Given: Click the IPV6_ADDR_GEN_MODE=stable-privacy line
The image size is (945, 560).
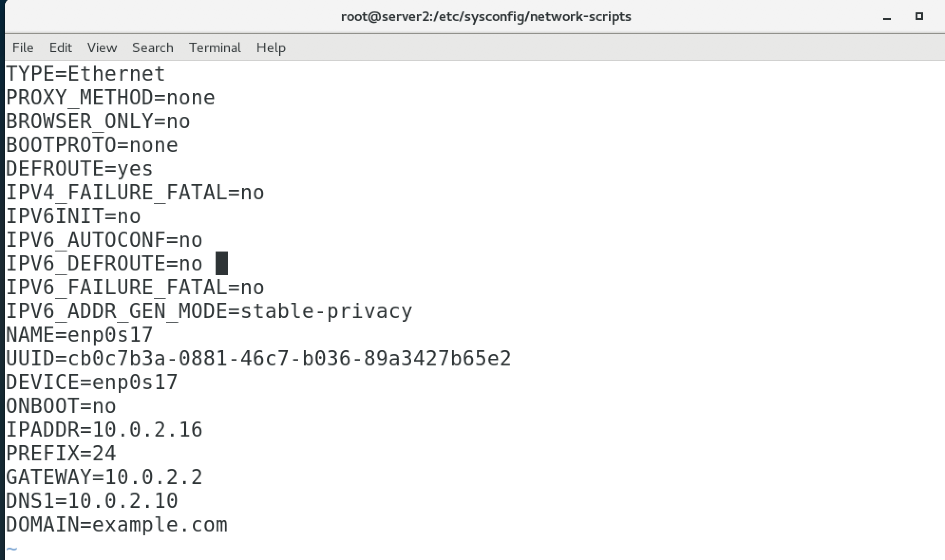Looking at the screenshot, I should coord(209,311).
